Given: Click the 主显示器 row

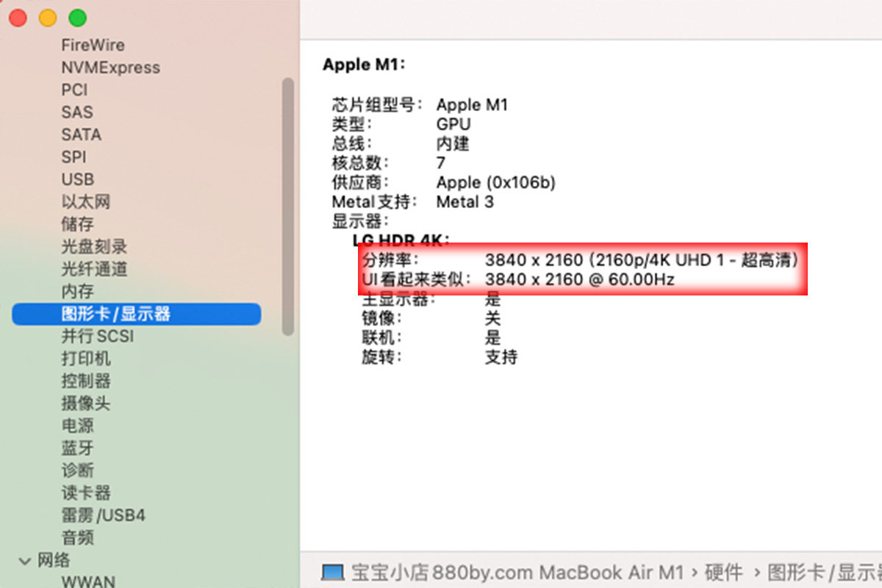Looking at the screenshot, I should (x=431, y=299).
